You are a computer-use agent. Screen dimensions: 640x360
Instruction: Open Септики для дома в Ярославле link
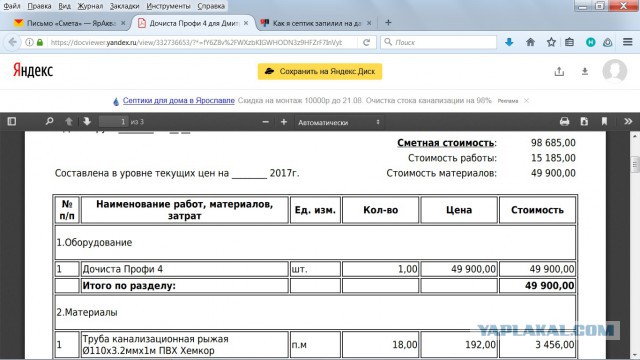[x=178, y=100]
